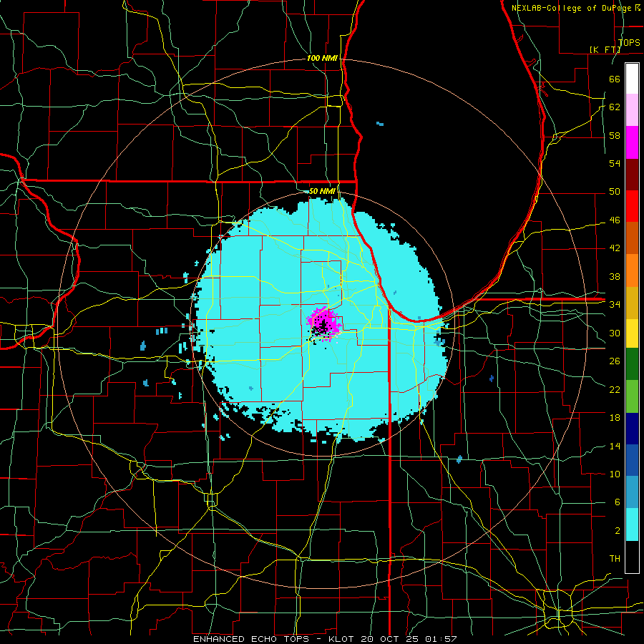Image resolution: width=644 pixels, height=644 pixels.
Task: Click the bright red legend swatch
Action: (x=632, y=206)
